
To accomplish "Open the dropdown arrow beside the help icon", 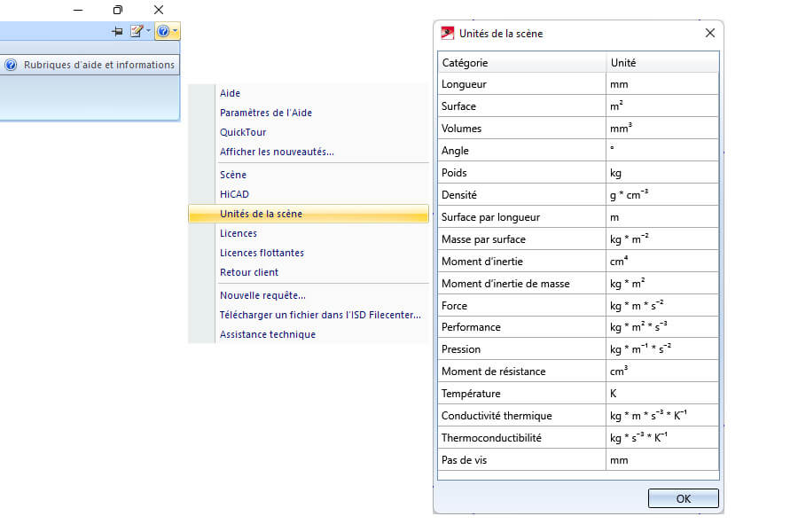I will tap(175, 32).
